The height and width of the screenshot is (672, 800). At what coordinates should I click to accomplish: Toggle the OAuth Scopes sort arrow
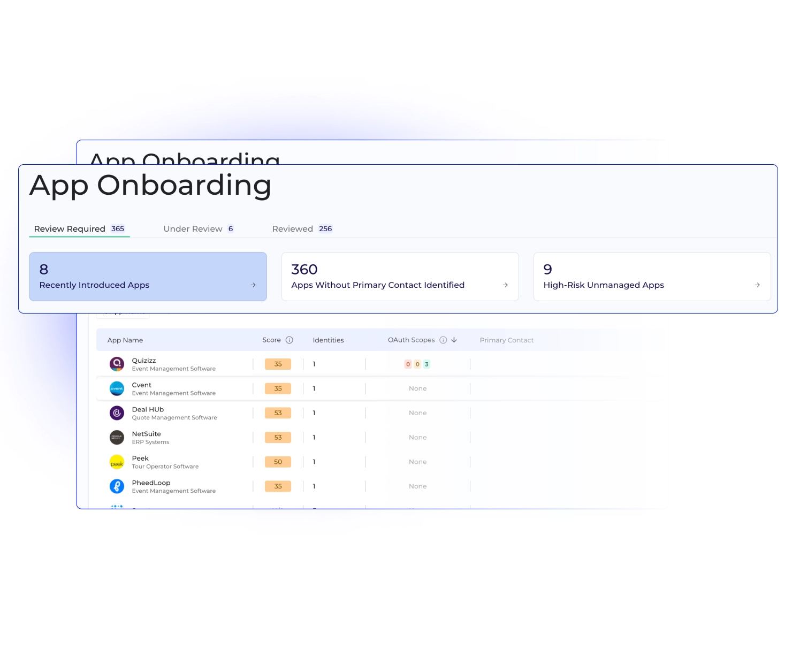click(x=453, y=339)
